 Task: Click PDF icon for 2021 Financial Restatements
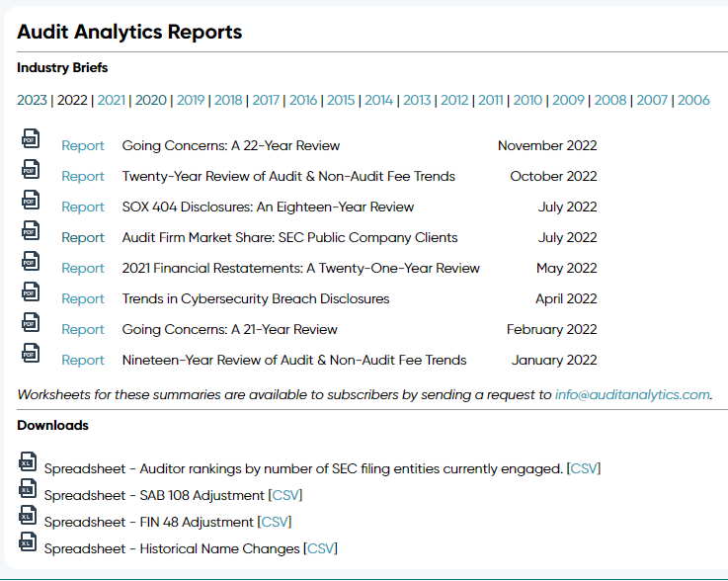click(31, 262)
